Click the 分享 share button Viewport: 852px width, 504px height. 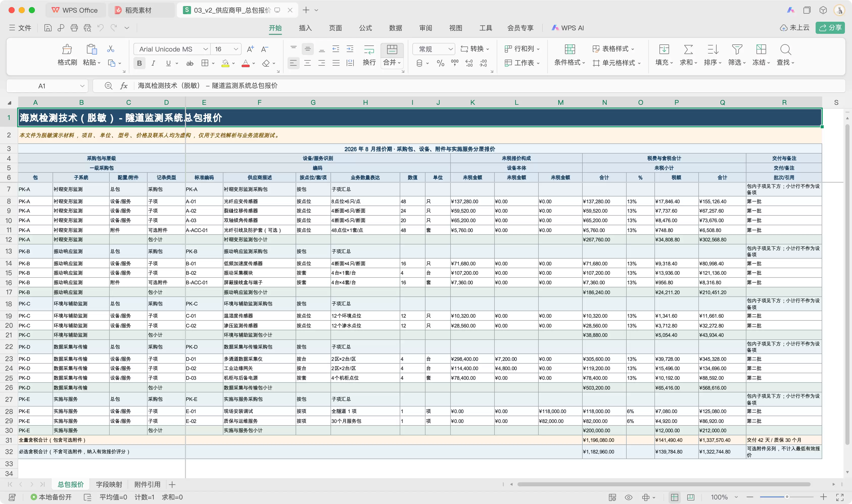click(830, 28)
